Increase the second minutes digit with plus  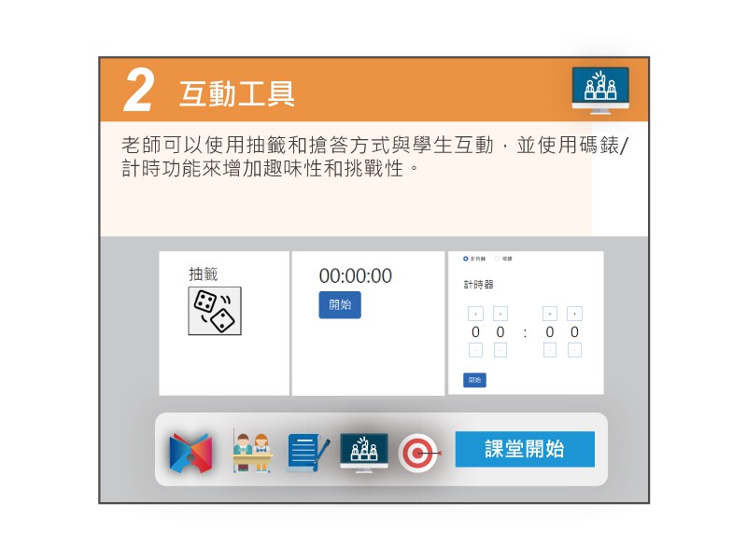tap(500, 314)
